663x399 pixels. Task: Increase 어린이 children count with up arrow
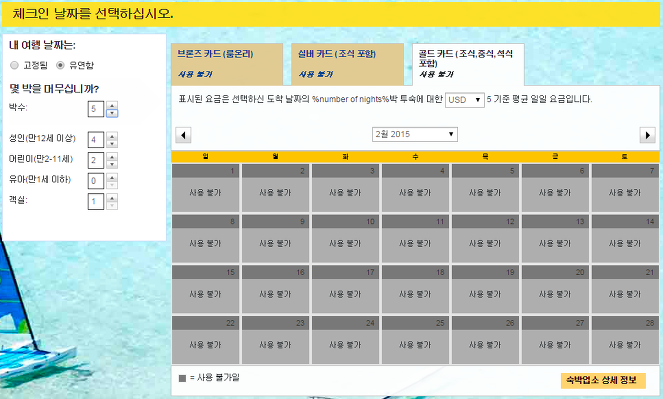112,156
